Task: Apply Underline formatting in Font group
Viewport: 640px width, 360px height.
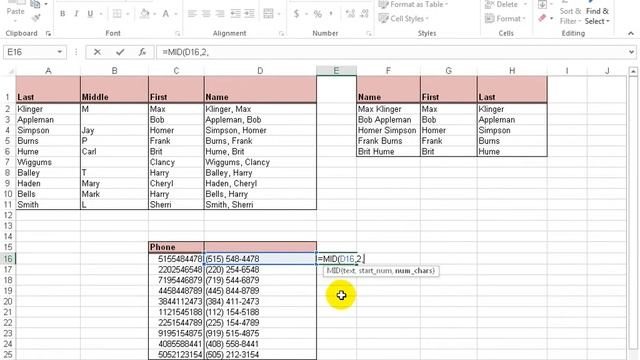Action: coord(90,14)
